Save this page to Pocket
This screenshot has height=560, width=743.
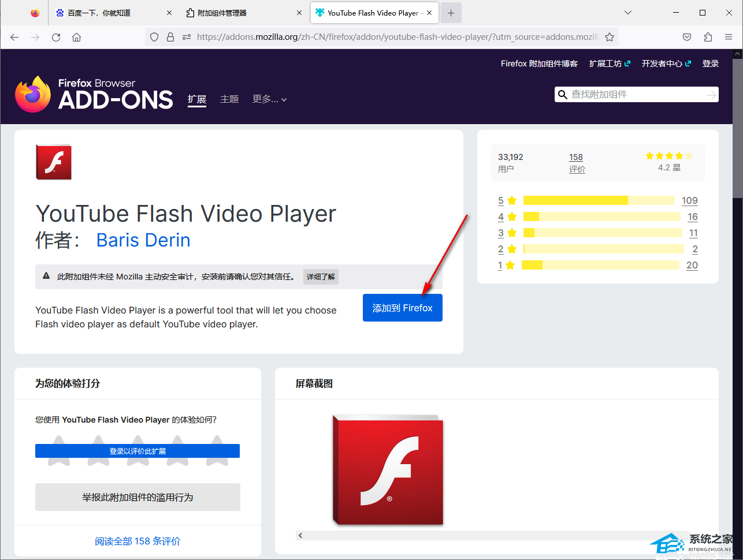coord(686,36)
